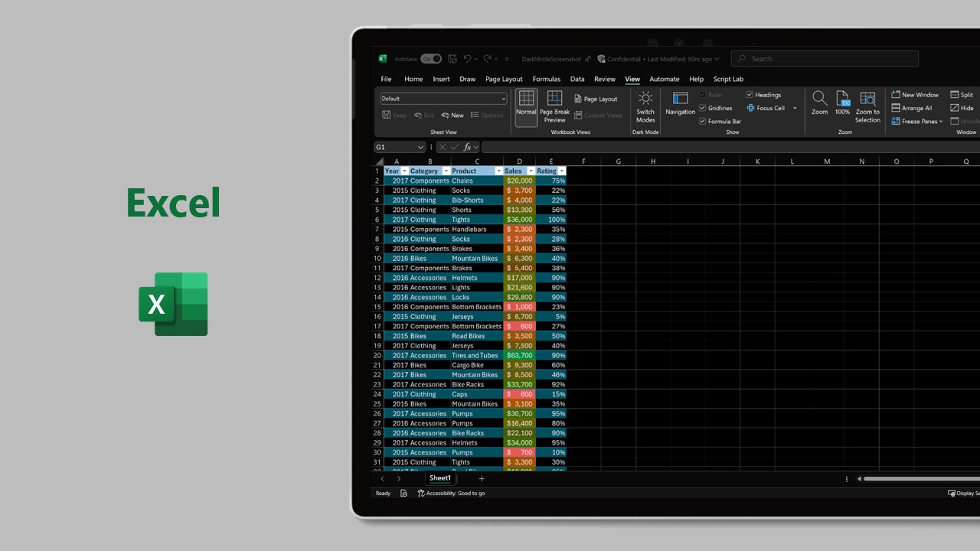Open the Navigation pane
The width and height of the screenshot is (980, 551).
(680, 104)
